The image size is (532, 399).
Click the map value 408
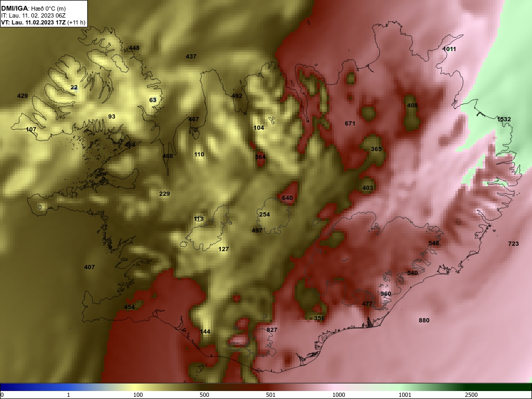pos(412,106)
